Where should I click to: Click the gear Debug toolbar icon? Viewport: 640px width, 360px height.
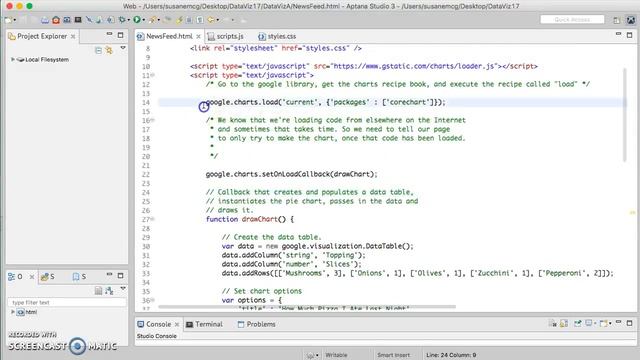coord(122,20)
